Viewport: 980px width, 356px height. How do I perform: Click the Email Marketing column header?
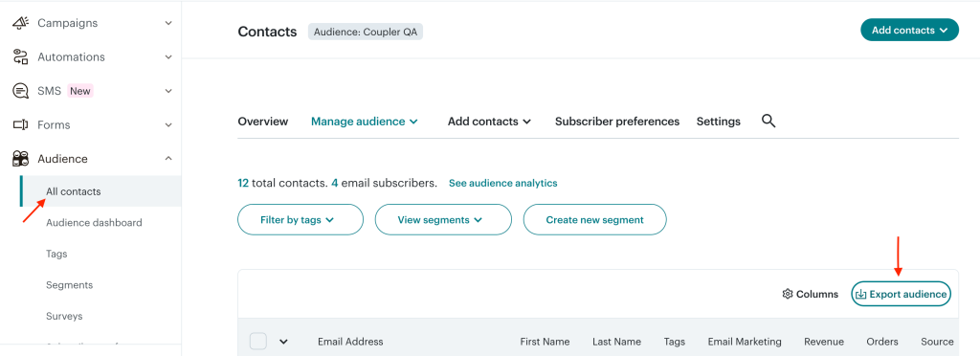coord(745,342)
